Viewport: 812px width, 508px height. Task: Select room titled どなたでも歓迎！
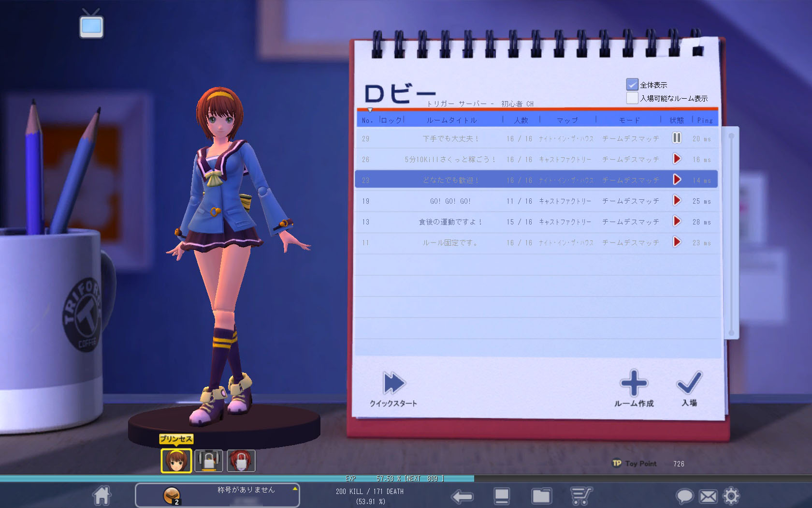[x=536, y=179]
